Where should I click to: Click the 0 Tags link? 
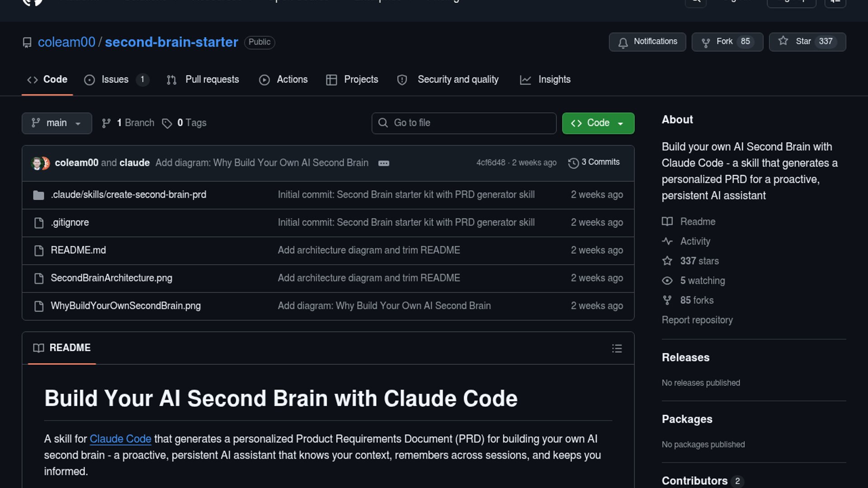(x=185, y=123)
